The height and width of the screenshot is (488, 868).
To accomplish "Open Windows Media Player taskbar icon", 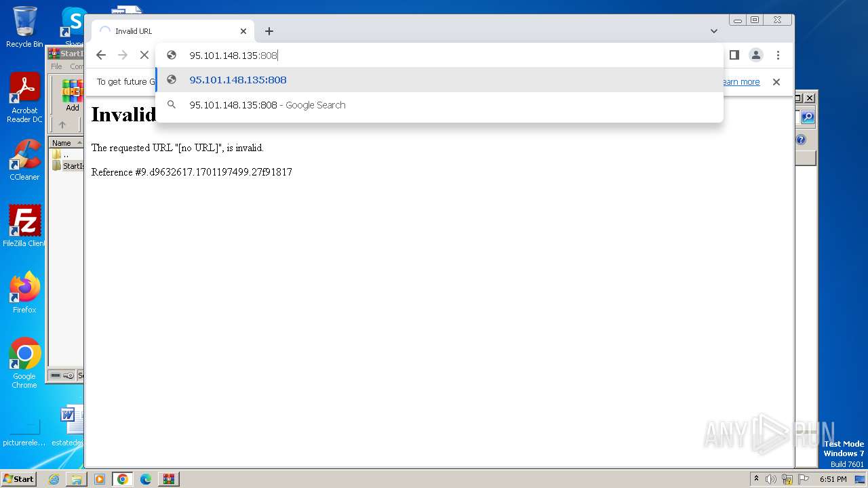I will point(100,479).
